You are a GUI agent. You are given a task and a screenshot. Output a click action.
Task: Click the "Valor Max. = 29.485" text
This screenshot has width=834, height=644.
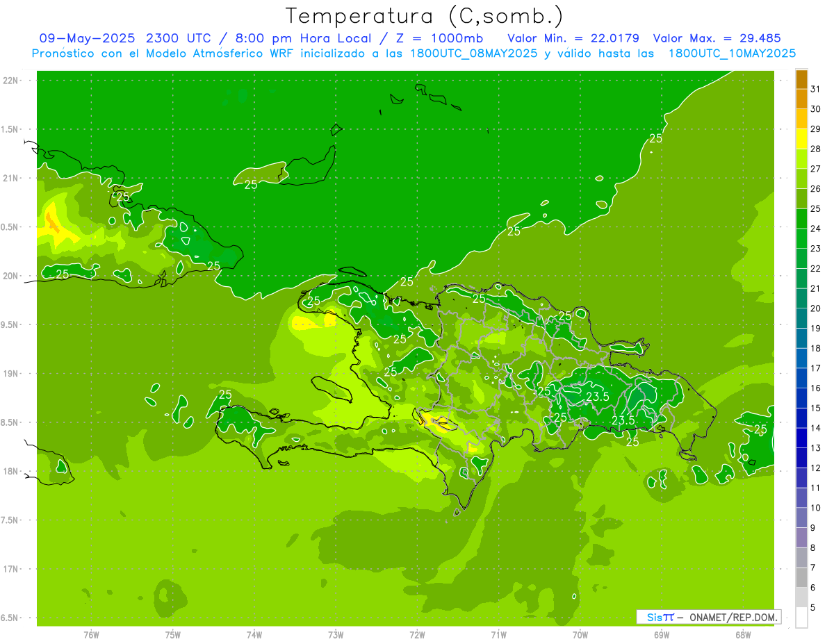click(x=717, y=38)
